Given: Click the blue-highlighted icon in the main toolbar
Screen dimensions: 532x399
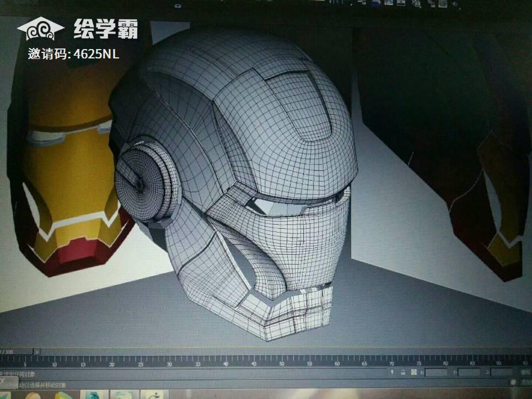Looking at the screenshot, I should (376, 3).
